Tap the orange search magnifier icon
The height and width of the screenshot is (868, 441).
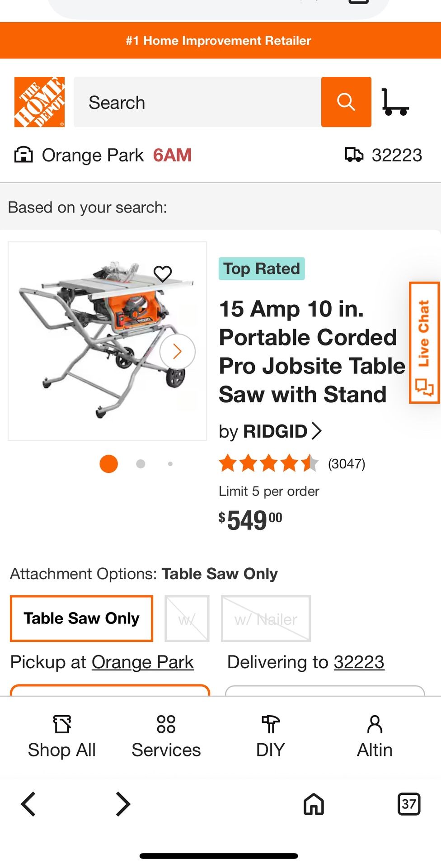pyautogui.click(x=345, y=102)
